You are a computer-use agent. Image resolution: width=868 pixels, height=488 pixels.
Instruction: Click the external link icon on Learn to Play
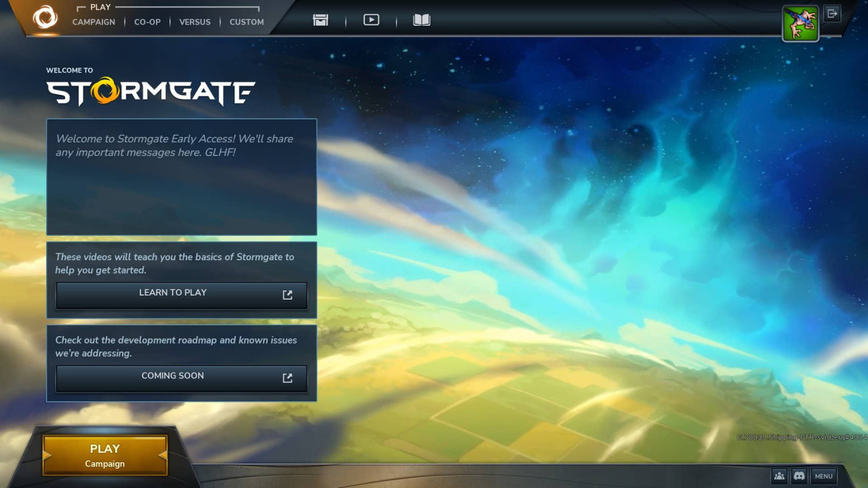[x=288, y=295]
